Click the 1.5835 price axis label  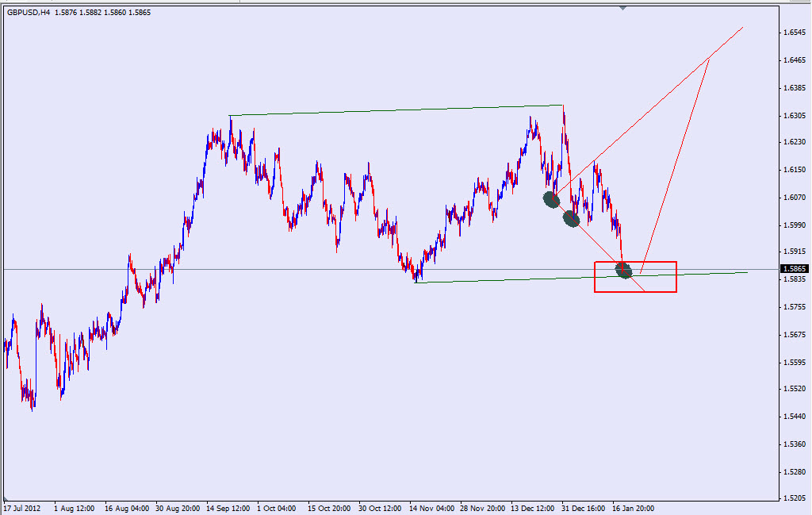[x=795, y=279]
